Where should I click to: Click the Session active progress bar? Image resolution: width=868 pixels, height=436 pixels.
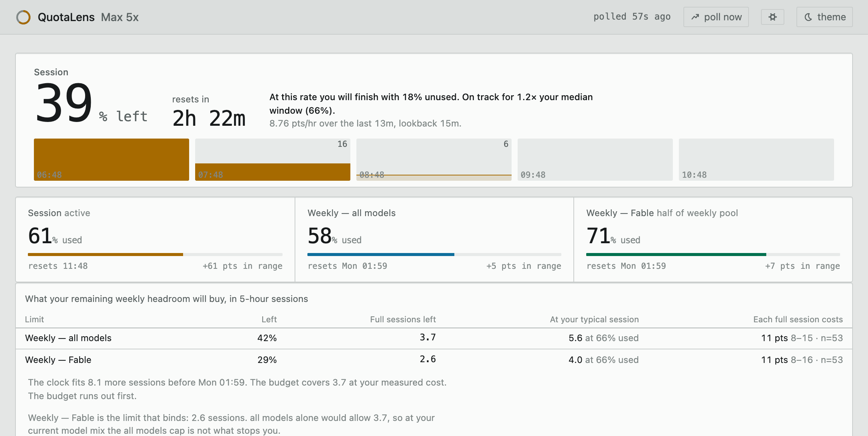(155, 255)
